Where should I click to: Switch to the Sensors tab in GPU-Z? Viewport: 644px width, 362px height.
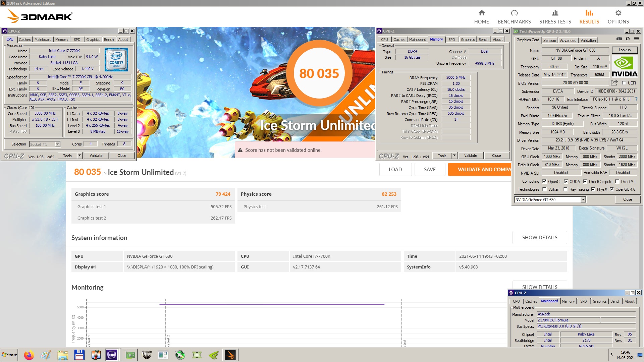(550, 40)
